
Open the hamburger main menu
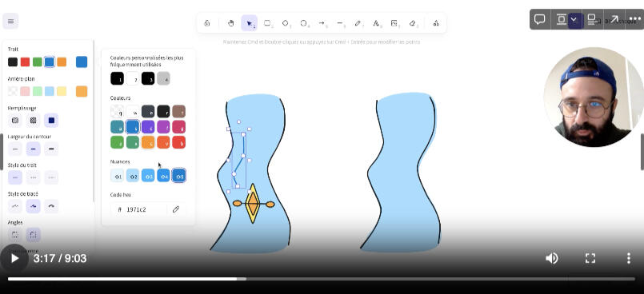coord(10,22)
